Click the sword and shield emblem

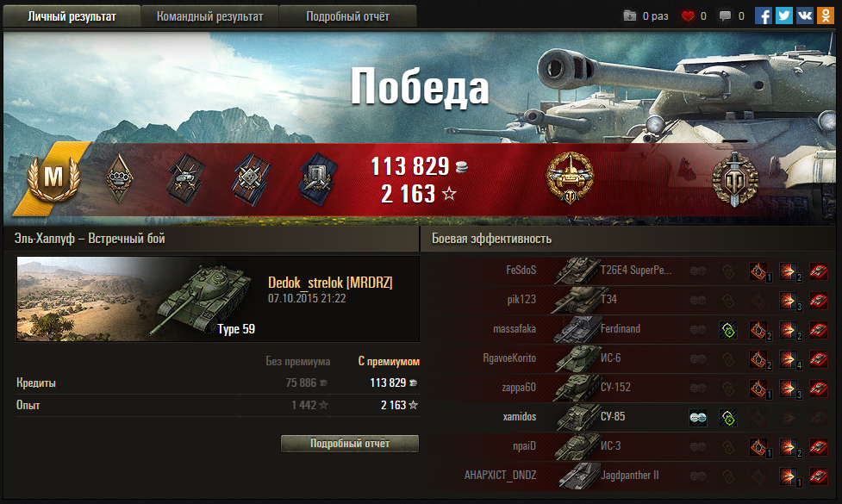click(x=734, y=178)
